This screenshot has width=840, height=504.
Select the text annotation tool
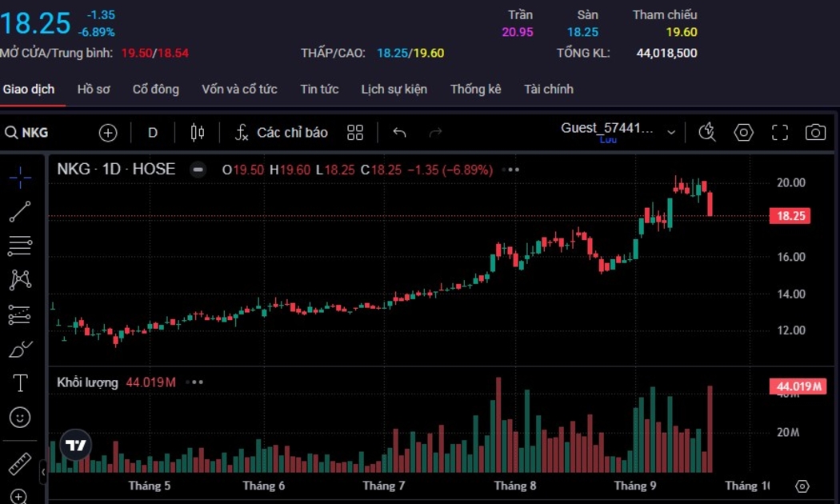point(20,383)
